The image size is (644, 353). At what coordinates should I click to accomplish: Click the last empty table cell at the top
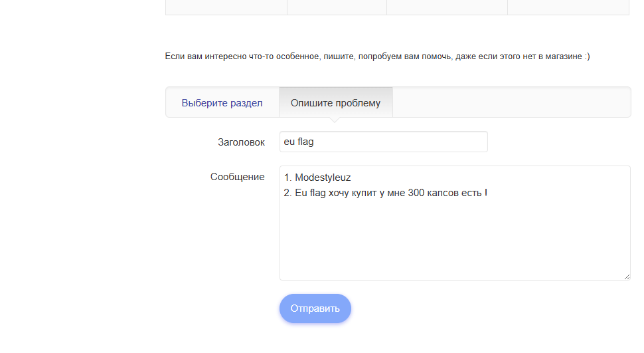pyautogui.click(x=568, y=7)
